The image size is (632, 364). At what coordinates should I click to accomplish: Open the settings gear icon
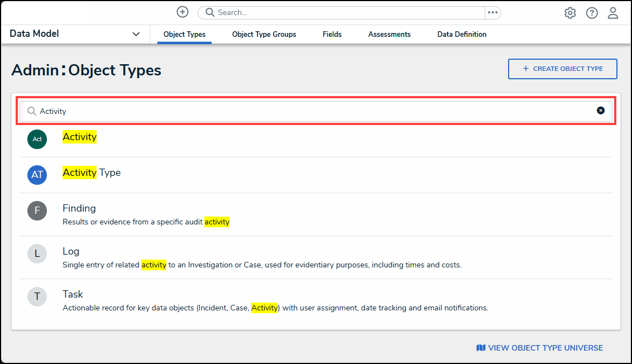tap(570, 12)
